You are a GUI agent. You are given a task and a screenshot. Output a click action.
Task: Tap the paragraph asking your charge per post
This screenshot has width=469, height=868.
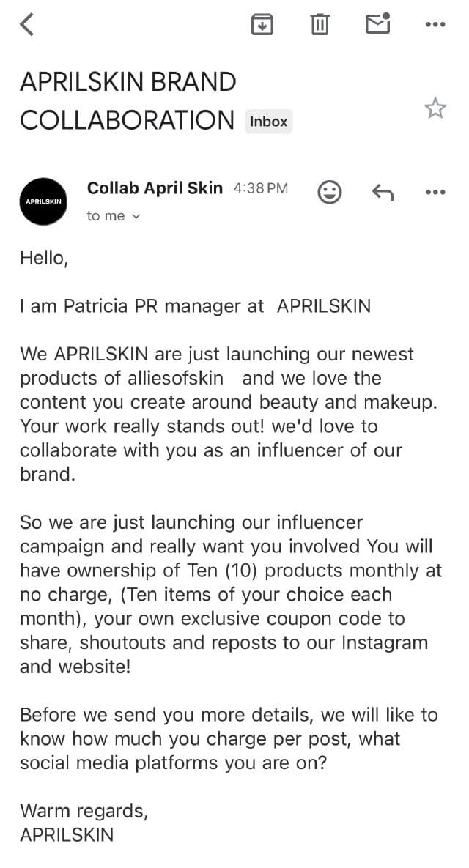click(x=228, y=738)
